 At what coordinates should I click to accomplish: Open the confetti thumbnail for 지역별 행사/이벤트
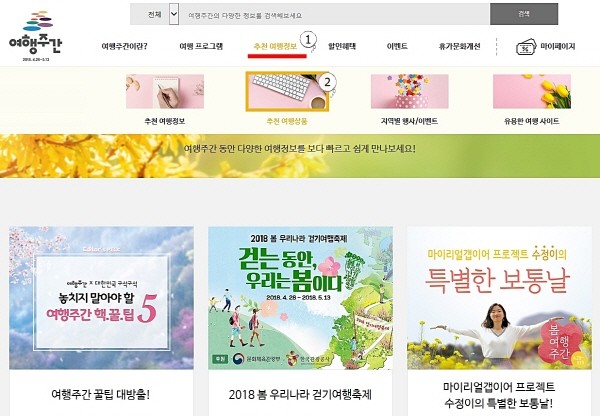pyautogui.click(x=409, y=91)
